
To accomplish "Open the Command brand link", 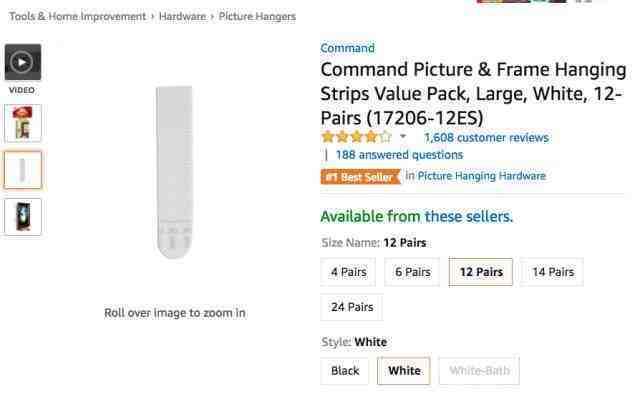I will tap(347, 48).
